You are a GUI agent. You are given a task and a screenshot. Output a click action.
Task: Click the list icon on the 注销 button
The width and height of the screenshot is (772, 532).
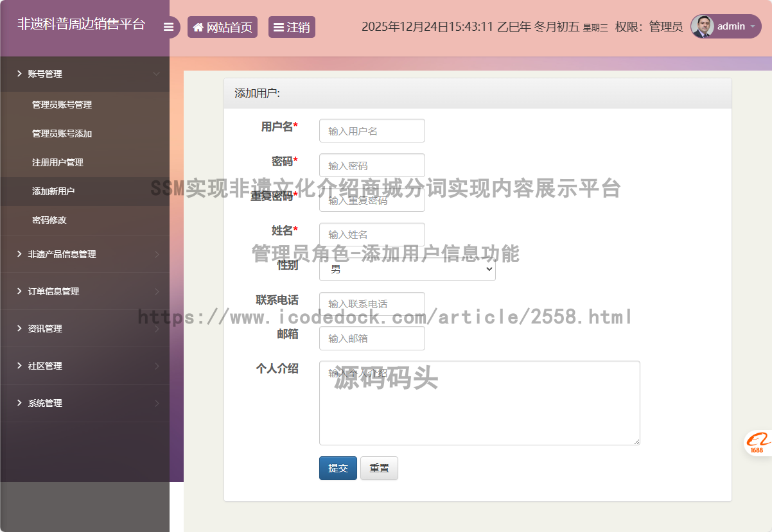click(x=277, y=26)
